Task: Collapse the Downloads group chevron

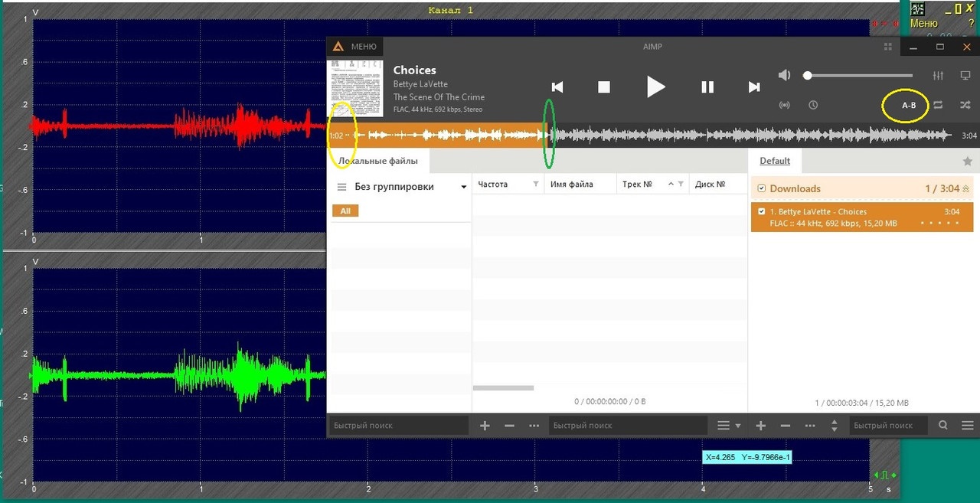Action: pyautogui.click(x=965, y=188)
